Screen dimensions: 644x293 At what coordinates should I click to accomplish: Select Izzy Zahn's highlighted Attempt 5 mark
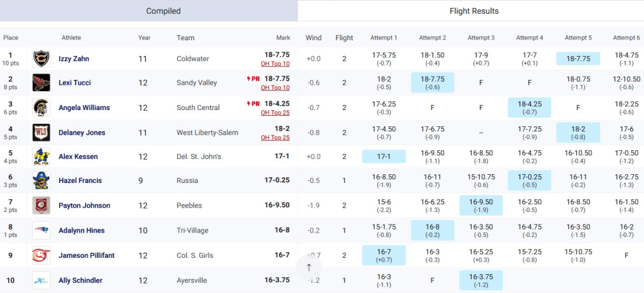pyautogui.click(x=578, y=58)
